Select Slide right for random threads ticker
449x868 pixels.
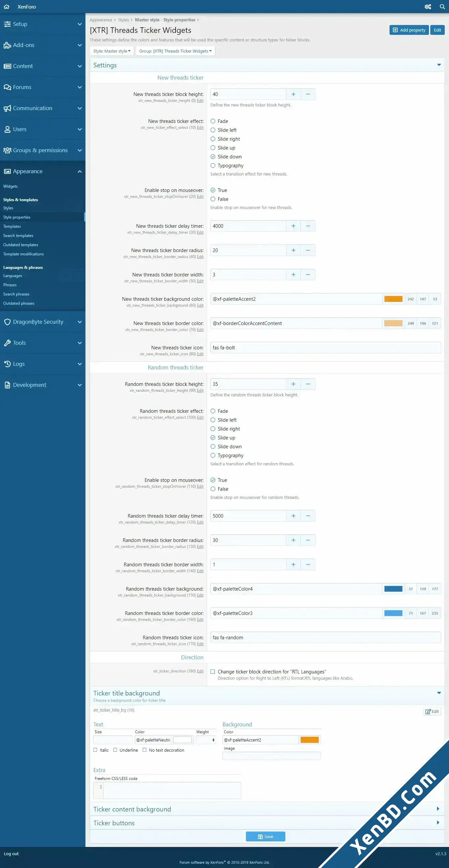pos(213,429)
